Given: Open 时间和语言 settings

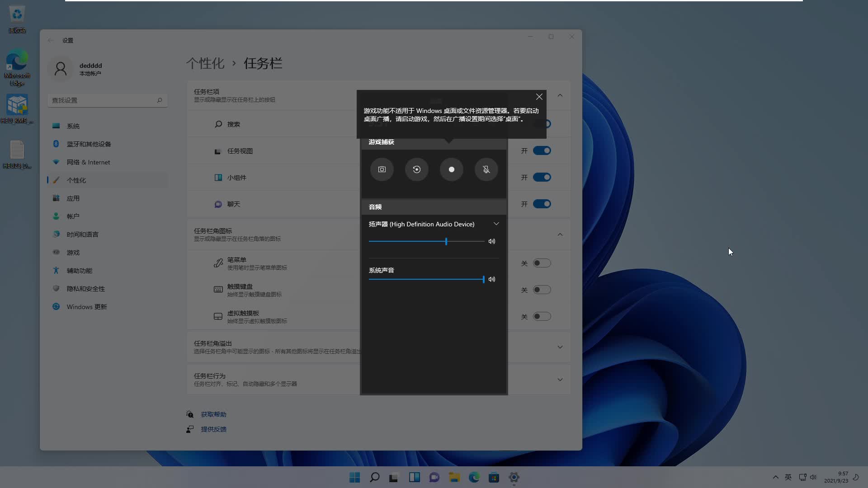Looking at the screenshot, I should coord(108,235).
